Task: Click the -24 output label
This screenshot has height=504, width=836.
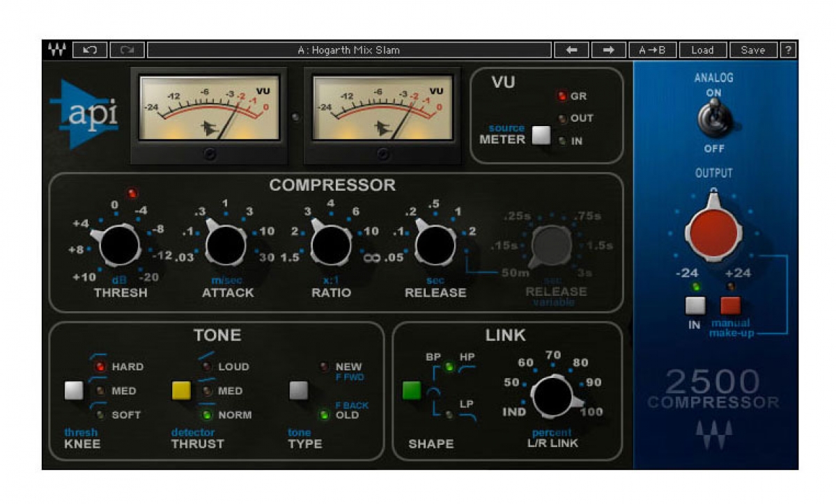Action: point(688,273)
